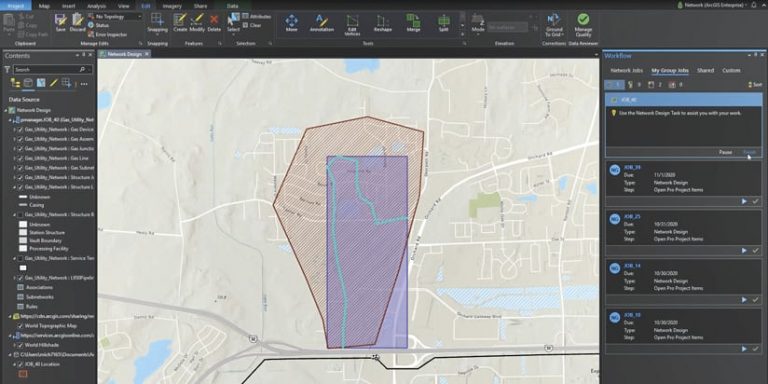Open the Map ribbon tab
This screenshot has height=384, width=768.
click(x=45, y=6)
